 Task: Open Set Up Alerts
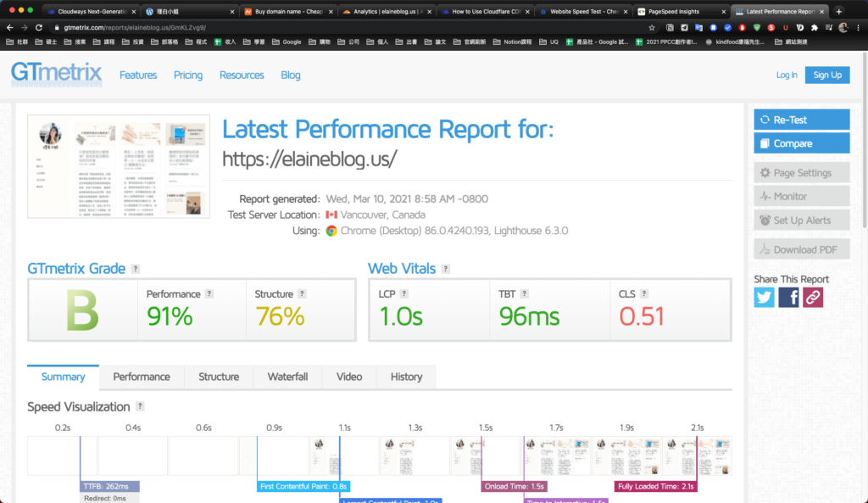click(x=802, y=220)
